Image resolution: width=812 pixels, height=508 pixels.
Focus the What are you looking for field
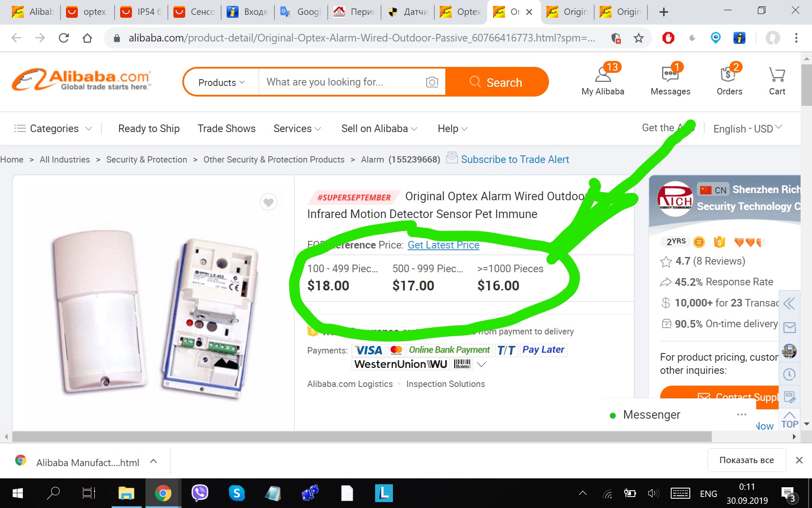pos(343,82)
